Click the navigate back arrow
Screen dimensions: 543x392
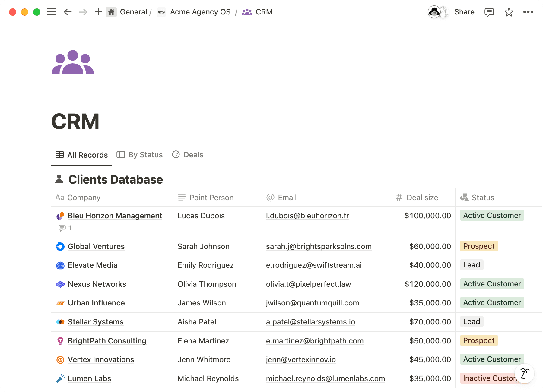click(x=68, y=12)
